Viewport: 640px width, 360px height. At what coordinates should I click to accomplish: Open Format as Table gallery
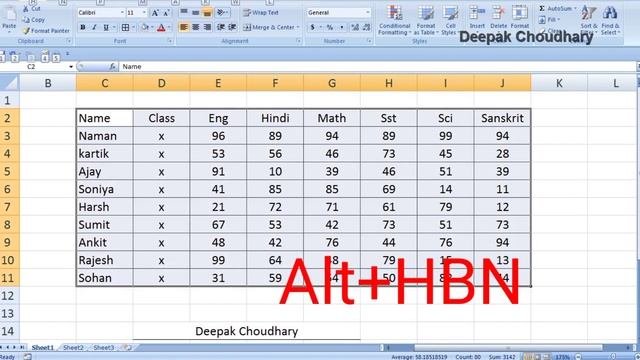click(x=426, y=20)
